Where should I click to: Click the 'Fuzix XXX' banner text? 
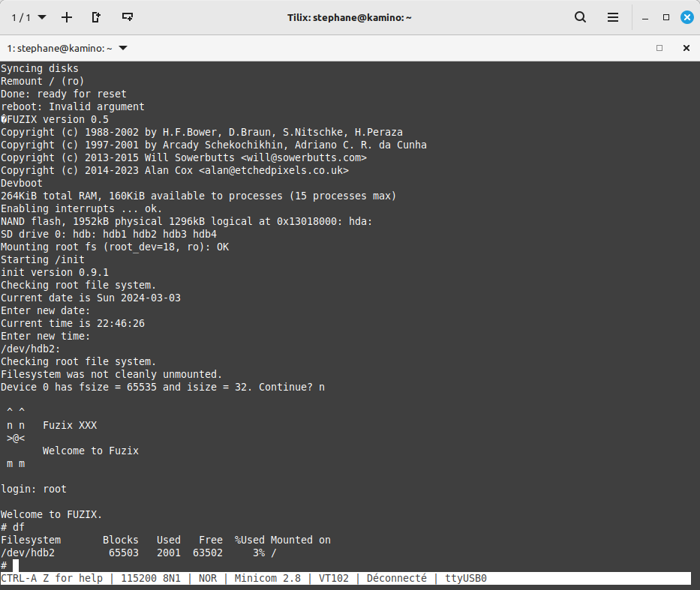(x=70, y=425)
